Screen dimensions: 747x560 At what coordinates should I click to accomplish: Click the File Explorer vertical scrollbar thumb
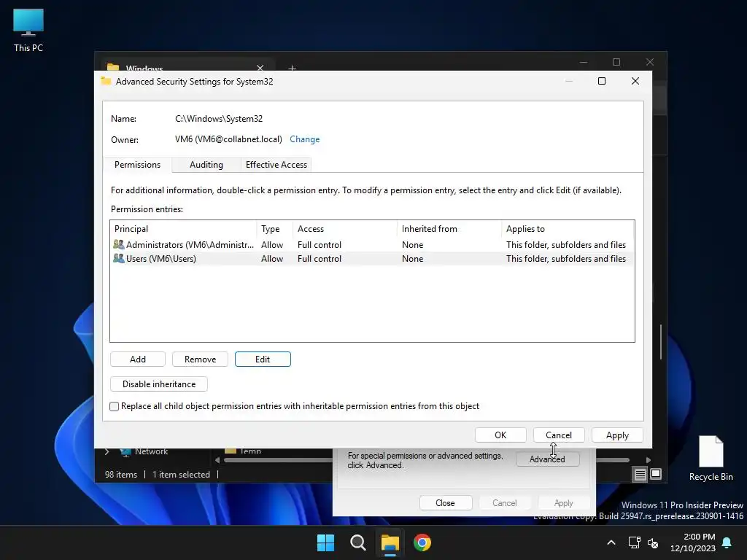[x=661, y=341]
